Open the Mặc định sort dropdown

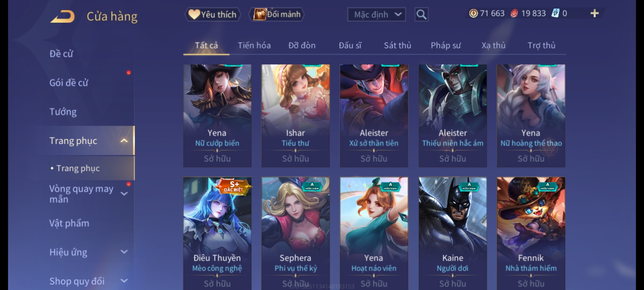(x=376, y=15)
